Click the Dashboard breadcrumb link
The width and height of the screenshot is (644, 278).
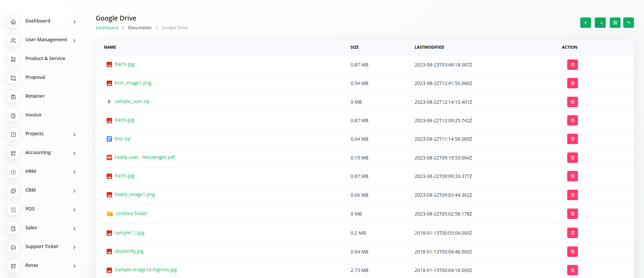(107, 28)
